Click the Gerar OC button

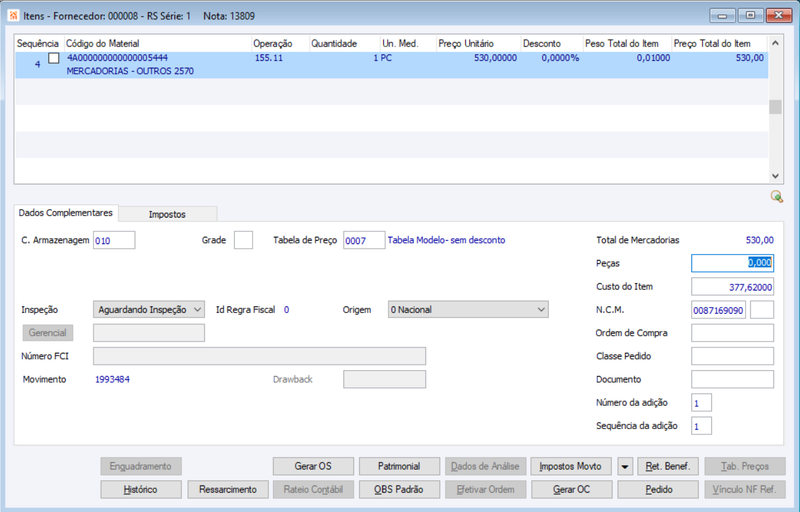click(571, 490)
